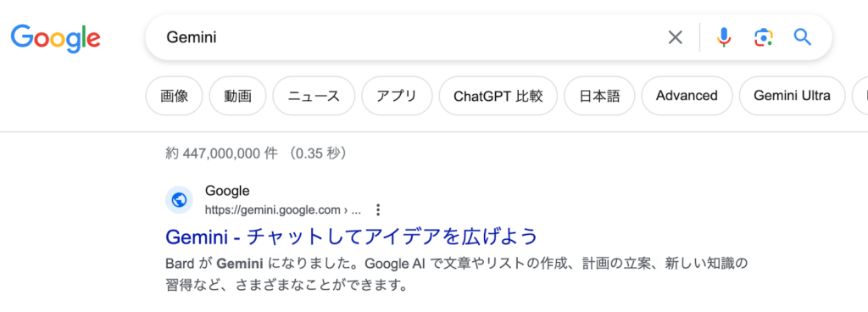
Task: Select the 動画 filter chip
Action: tap(238, 96)
